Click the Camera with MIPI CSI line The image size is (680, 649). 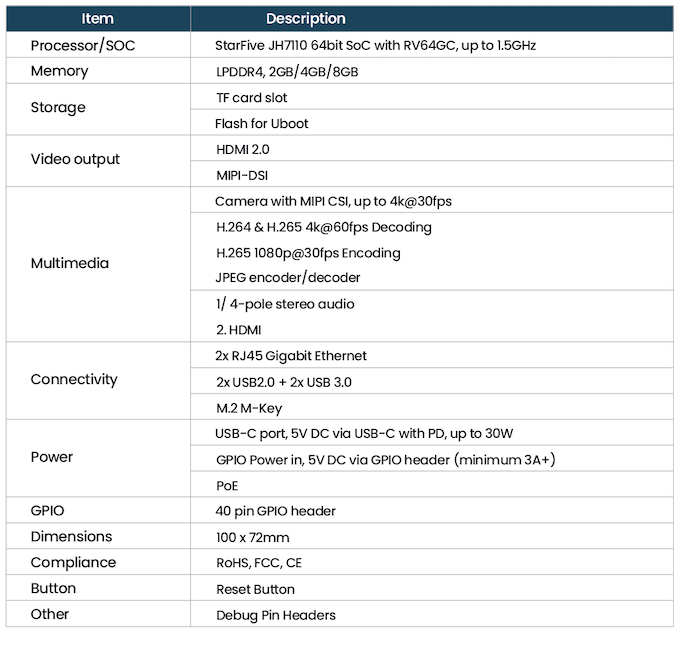click(333, 201)
